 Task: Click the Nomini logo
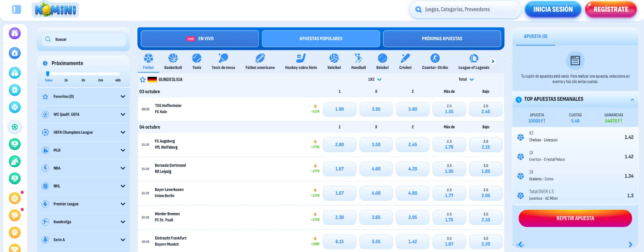coord(55,10)
